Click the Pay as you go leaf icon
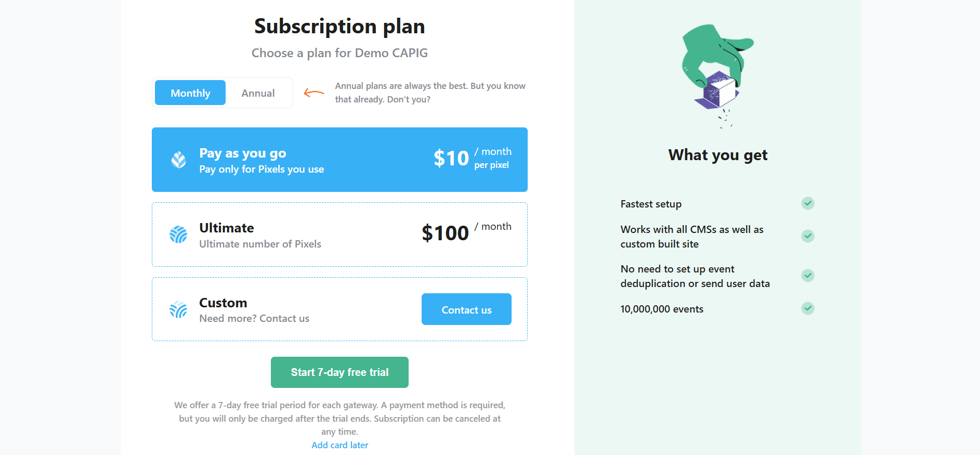The height and width of the screenshot is (455, 980). click(x=178, y=160)
